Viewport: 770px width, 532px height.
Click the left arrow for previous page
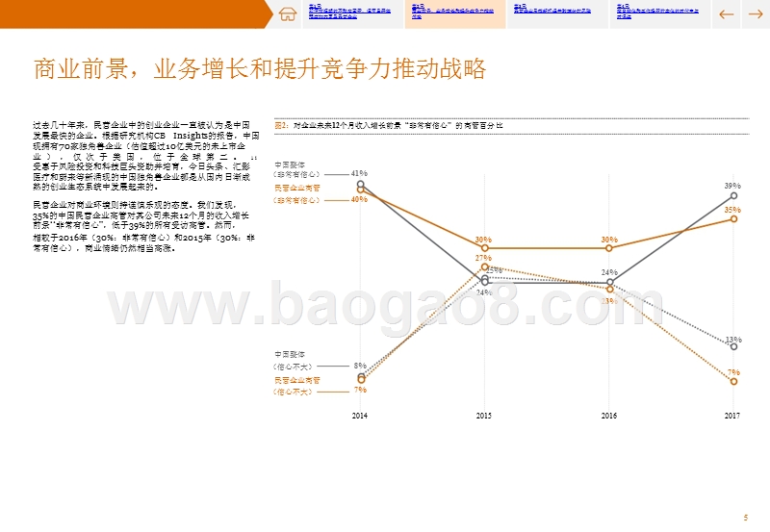point(726,14)
